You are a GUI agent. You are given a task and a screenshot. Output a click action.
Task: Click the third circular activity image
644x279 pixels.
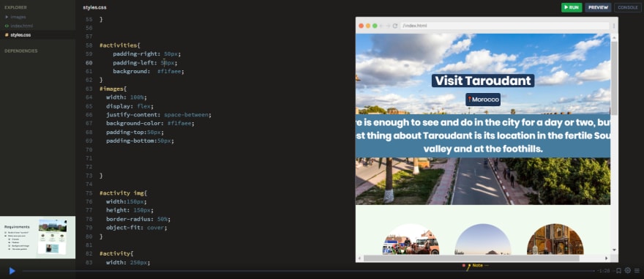(x=555, y=239)
